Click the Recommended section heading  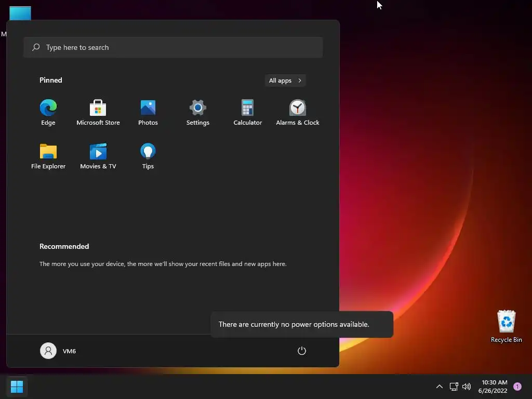[x=64, y=246]
